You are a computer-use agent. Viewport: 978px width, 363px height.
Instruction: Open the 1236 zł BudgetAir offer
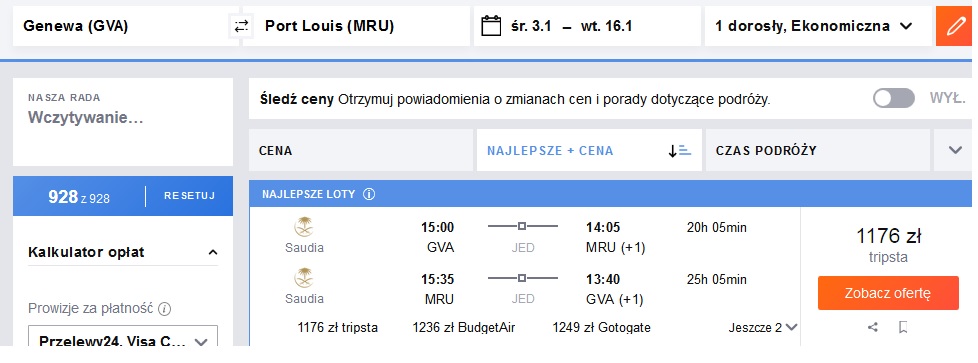point(463,327)
